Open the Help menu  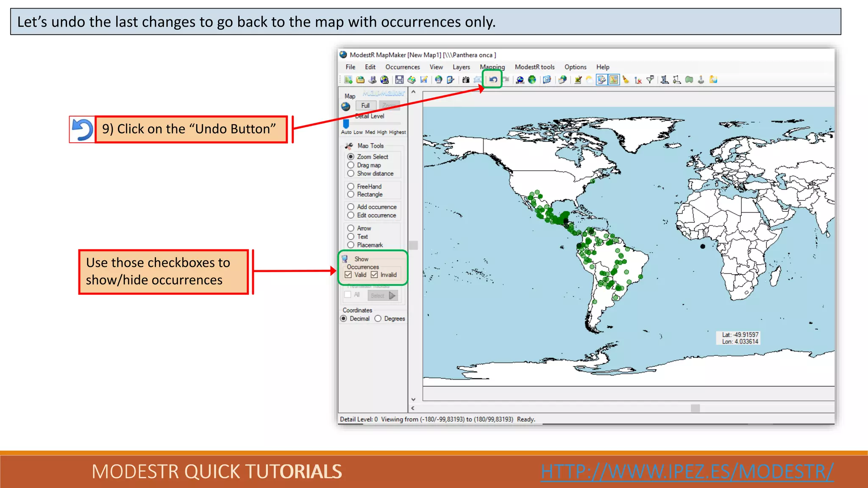pyautogui.click(x=603, y=67)
